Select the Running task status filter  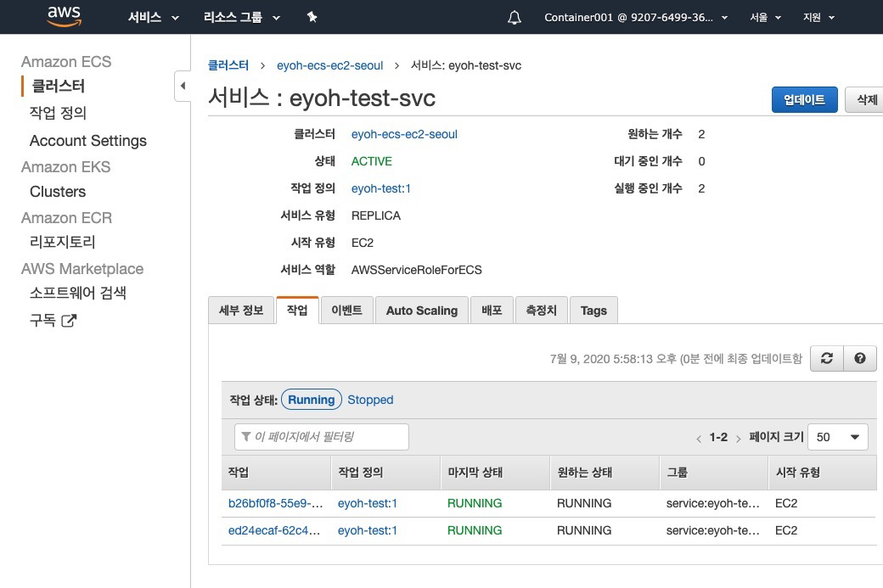coord(312,400)
